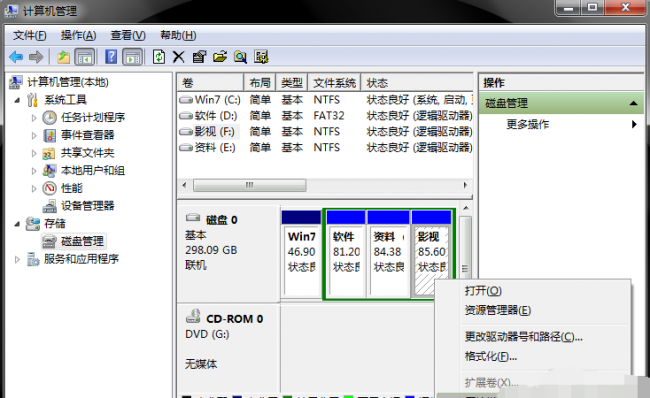The width and height of the screenshot is (650, 398).
Task: Click the Explore magnifier toolbar icon
Action: [240, 57]
